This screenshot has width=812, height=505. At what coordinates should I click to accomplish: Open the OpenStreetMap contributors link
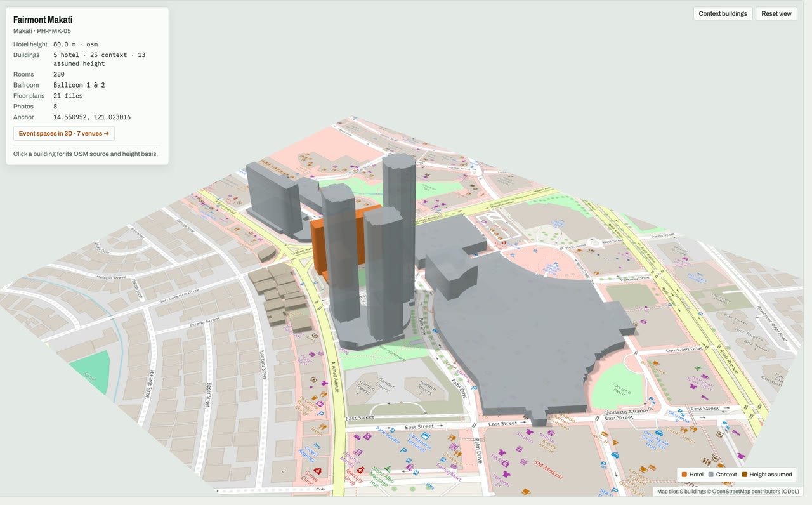(746, 492)
